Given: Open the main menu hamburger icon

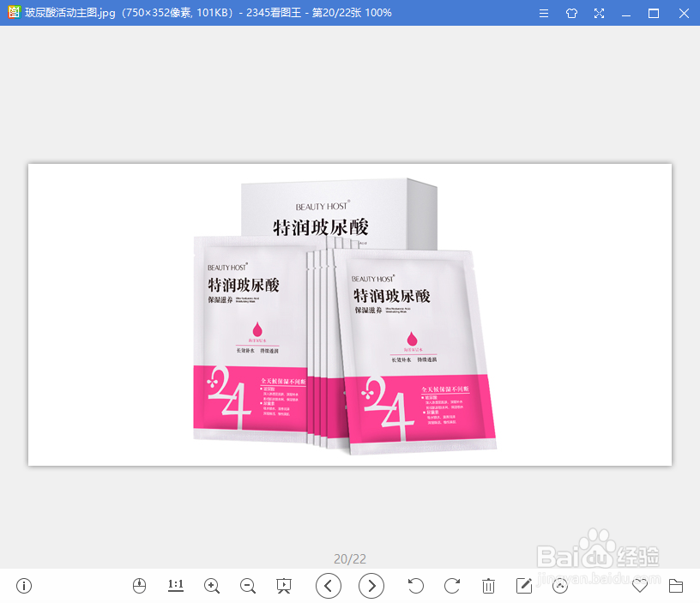Looking at the screenshot, I should (544, 13).
